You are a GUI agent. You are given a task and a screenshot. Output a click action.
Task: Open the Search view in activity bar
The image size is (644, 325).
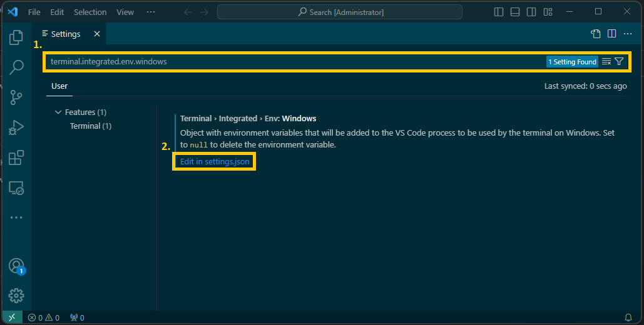(x=16, y=67)
